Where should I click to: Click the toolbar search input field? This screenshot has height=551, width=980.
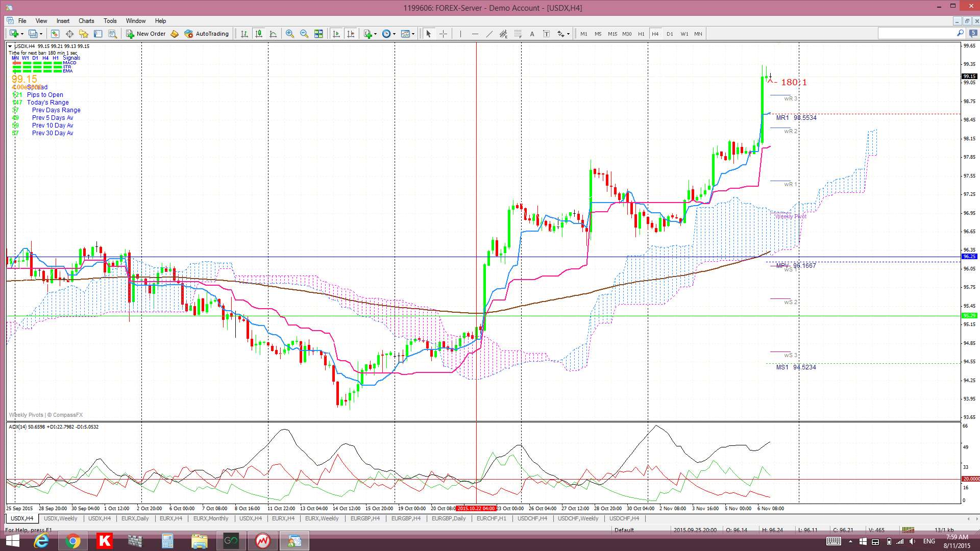(916, 33)
